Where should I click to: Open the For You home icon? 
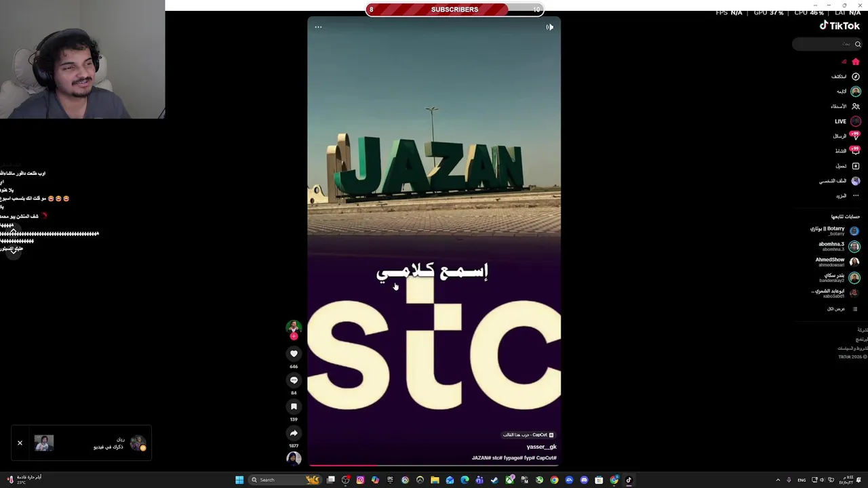pos(856,62)
